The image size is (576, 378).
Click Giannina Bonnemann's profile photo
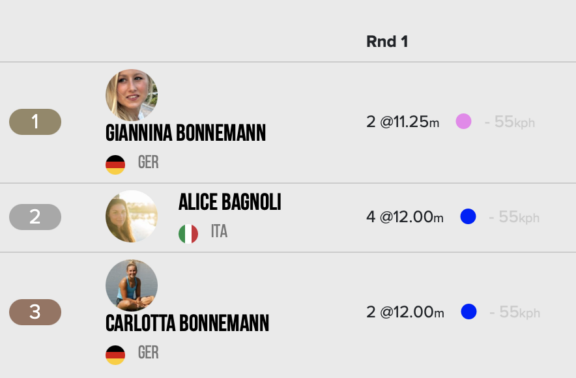132,95
